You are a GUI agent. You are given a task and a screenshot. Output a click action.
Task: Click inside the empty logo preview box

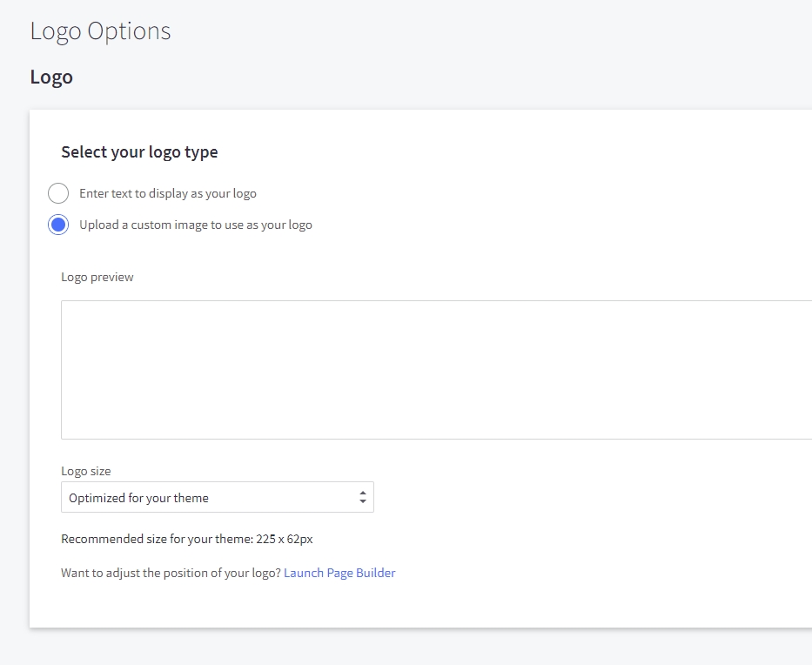pos(435,370)
